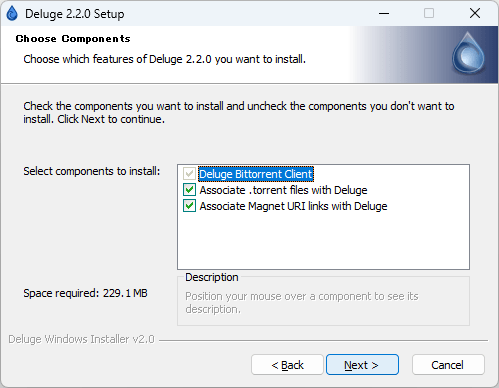Click the Description box area

(x=323, y=301)
